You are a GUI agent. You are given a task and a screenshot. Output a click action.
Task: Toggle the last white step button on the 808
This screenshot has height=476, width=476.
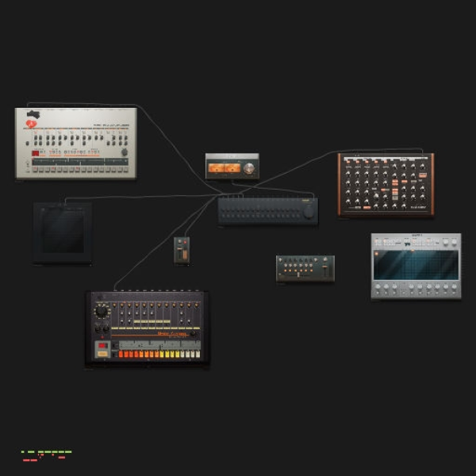pos(198,355)
